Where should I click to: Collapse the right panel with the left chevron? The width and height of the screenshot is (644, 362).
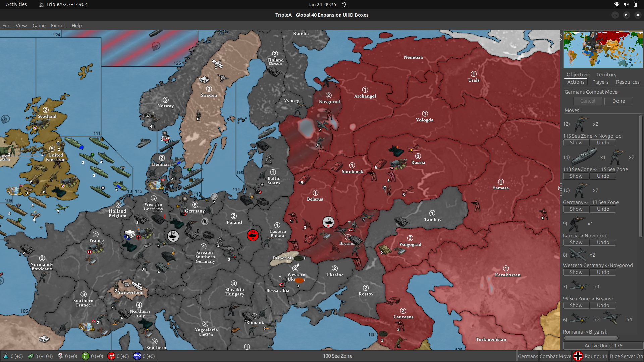click(560, 34)
